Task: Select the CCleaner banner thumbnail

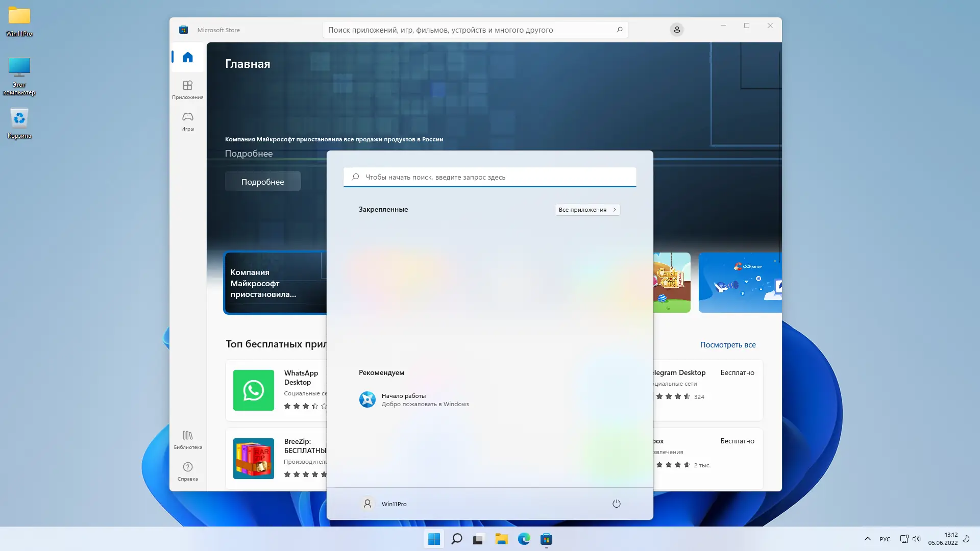Action: (740, 283)
